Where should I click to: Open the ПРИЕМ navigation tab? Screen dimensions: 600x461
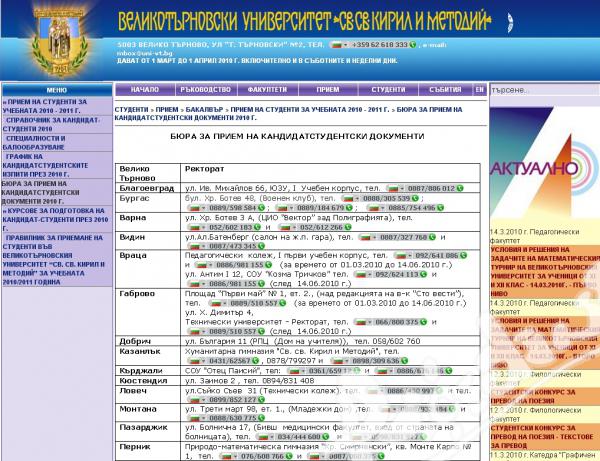coord(328,90)
